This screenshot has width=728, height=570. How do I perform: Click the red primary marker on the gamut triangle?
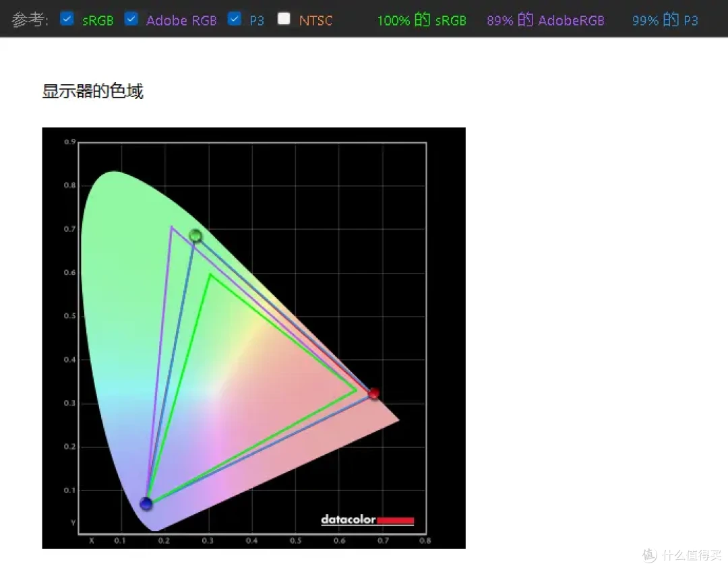pos(374,393)
